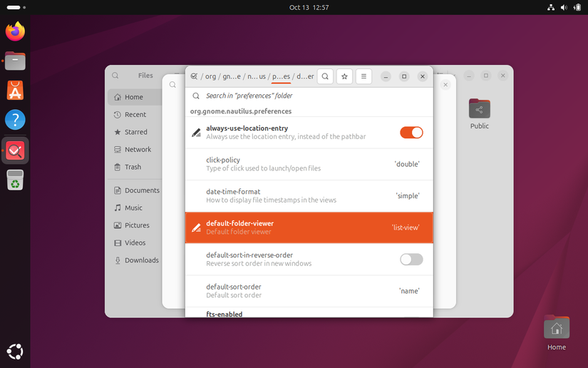
Task: Open the dconf Editor icon in the dock
Action: pyautogui.click(x=15, y=150)
